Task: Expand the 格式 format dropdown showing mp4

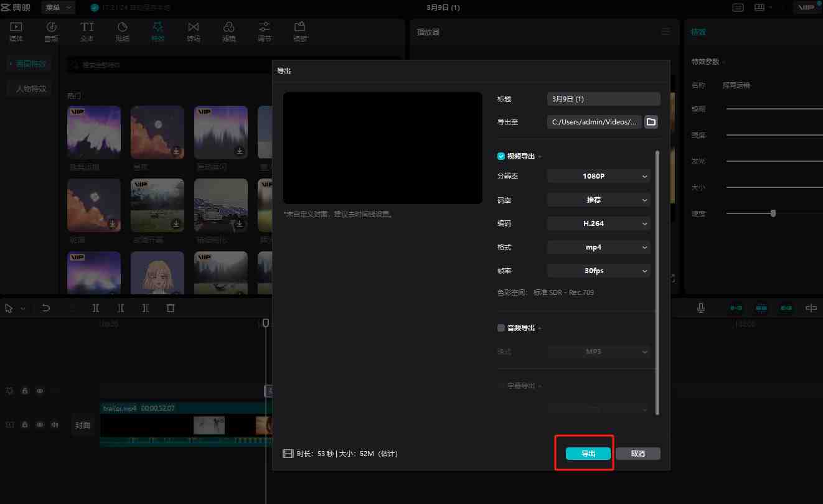Action: [x=598, y=247]
